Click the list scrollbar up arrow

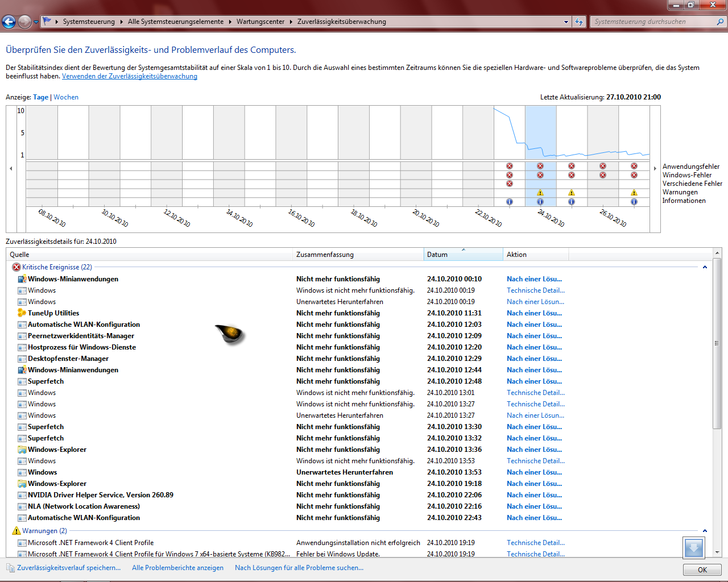coord(717,253)
